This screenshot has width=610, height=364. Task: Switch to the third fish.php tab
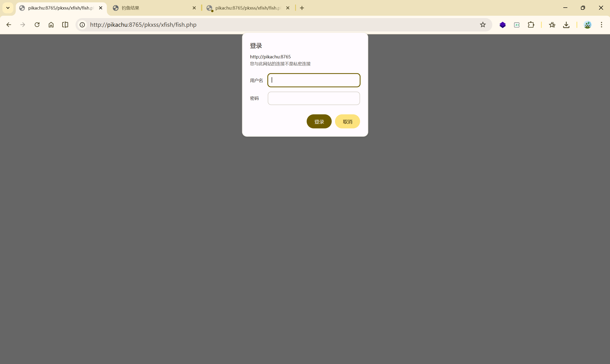coord(245,8)
